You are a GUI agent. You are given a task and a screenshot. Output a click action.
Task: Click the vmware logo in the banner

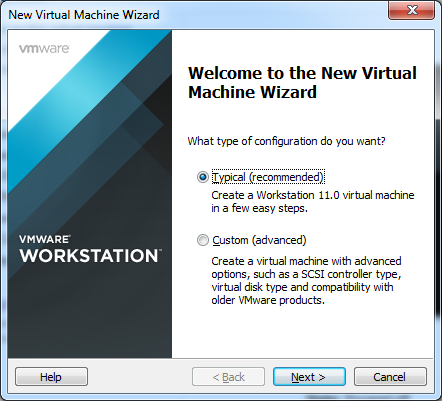(44, 49)
